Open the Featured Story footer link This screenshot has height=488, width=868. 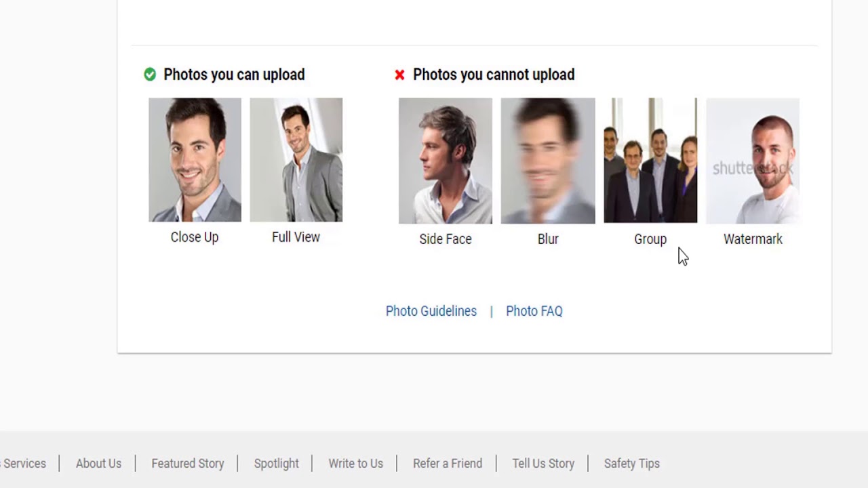pyautogui.click(x=188, y=464)
